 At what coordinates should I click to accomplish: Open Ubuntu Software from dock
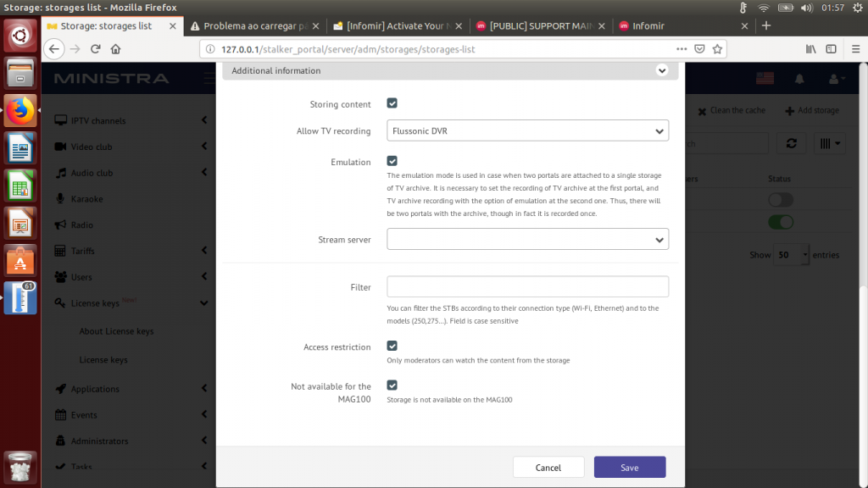point(20,261)
